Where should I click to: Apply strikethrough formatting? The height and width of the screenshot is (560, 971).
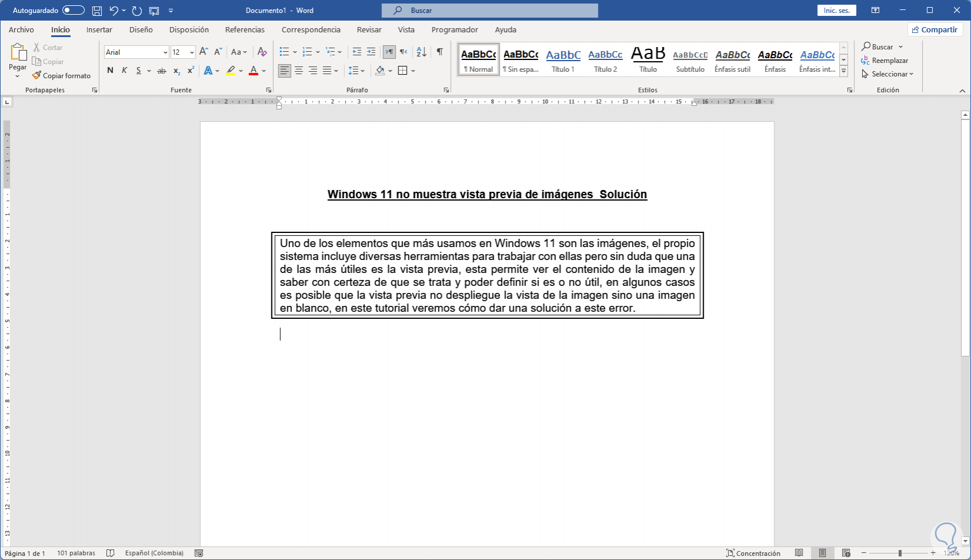(162, 71)
